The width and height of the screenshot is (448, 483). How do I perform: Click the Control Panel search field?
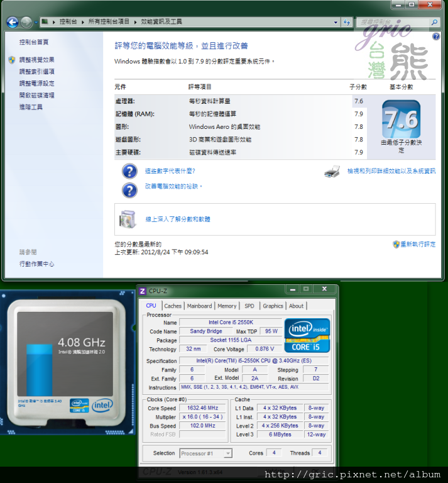[x=392, y=22]
